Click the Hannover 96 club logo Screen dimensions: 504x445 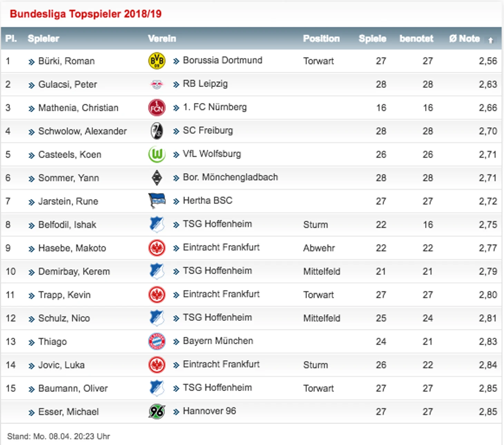tap(156, 412)
